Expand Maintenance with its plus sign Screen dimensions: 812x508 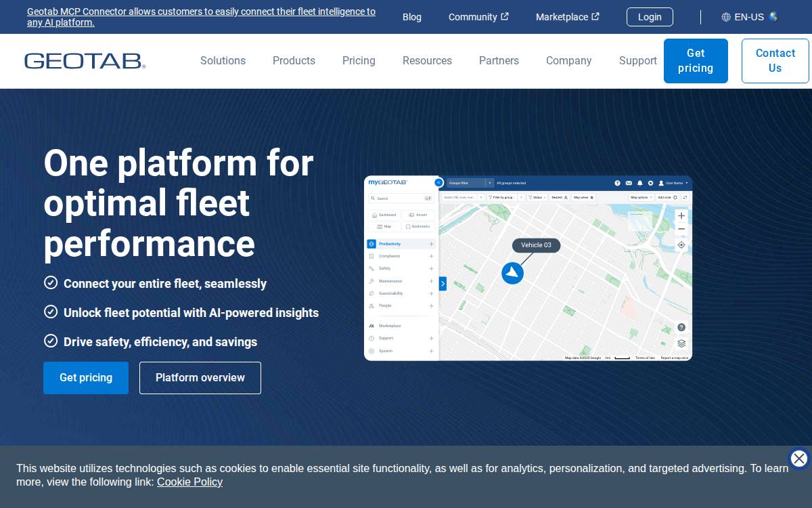point(431,281)
